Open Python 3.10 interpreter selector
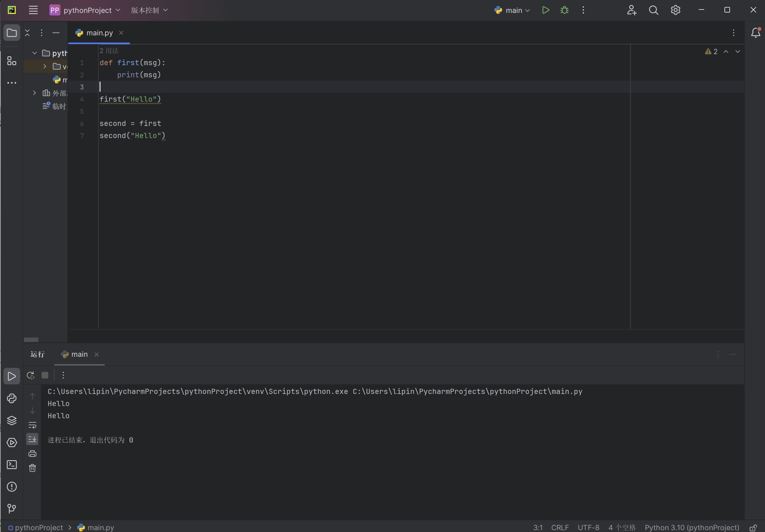Screen dimensions: 765x532 tap(692, 528)
